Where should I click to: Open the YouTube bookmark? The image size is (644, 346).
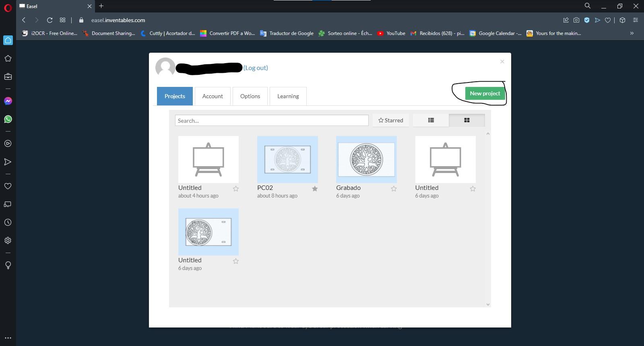391,33
